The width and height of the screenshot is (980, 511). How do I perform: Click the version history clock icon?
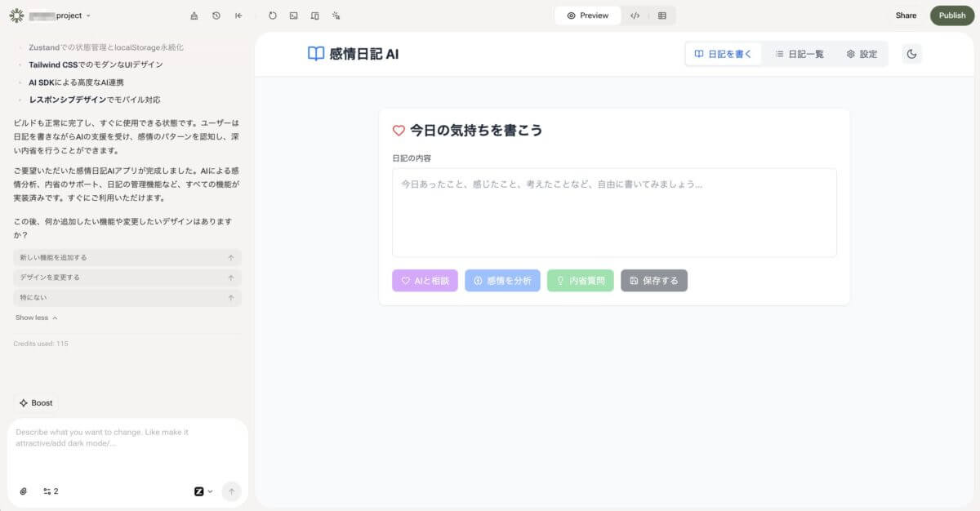point(216,16)
